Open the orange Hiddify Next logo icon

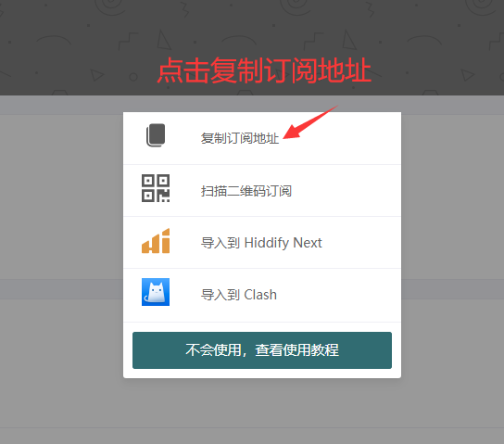click(x=156, y=241)
